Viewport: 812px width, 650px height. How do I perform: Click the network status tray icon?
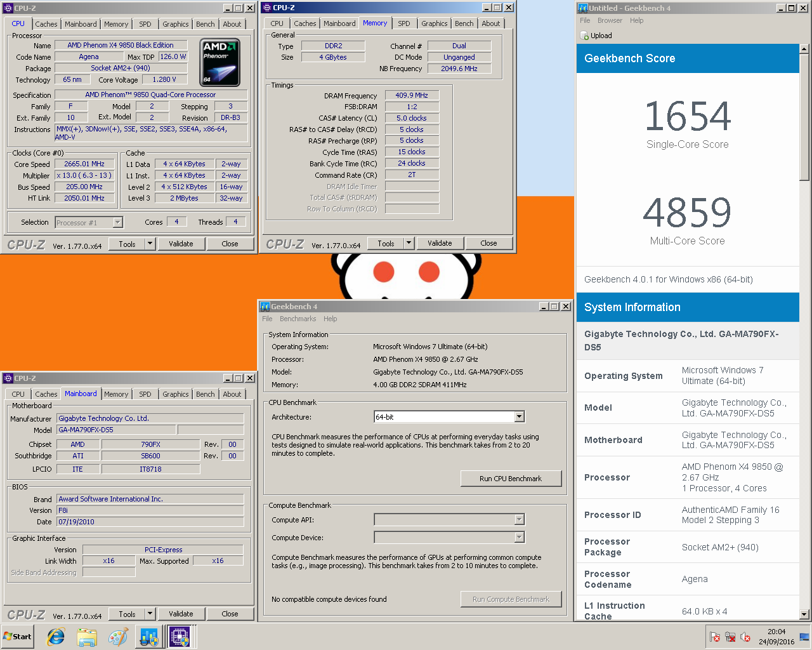730,637
